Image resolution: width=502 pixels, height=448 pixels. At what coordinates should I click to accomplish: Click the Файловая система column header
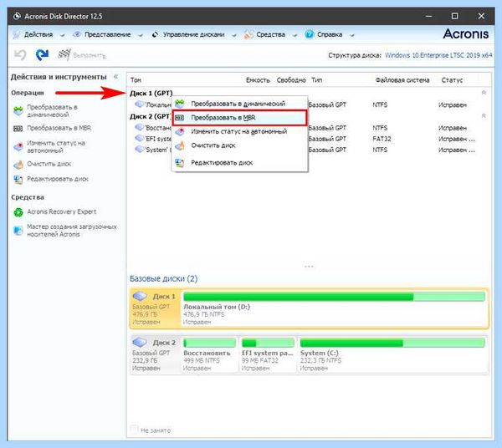tap(402, 80)
